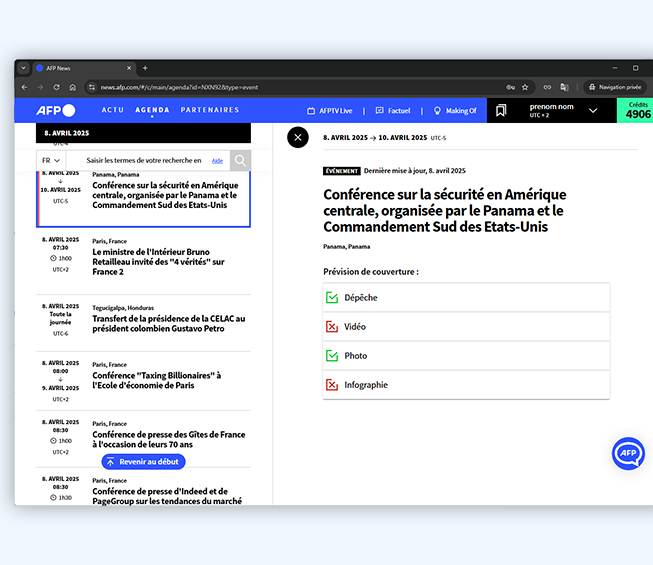The height and width of the screenshot is (565, 653).
Task: Open a new browser tab
Action: coord(145,68)
